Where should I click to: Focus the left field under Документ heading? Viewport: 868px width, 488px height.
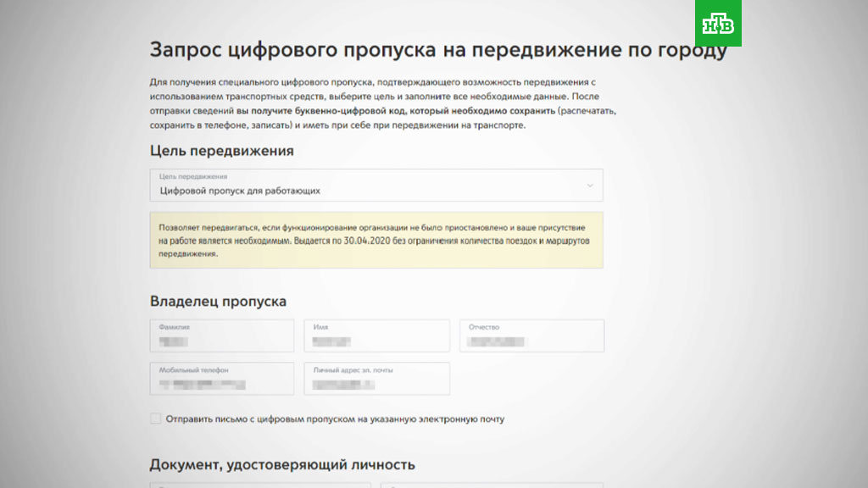pyautogui.click(x=260, y=485)
